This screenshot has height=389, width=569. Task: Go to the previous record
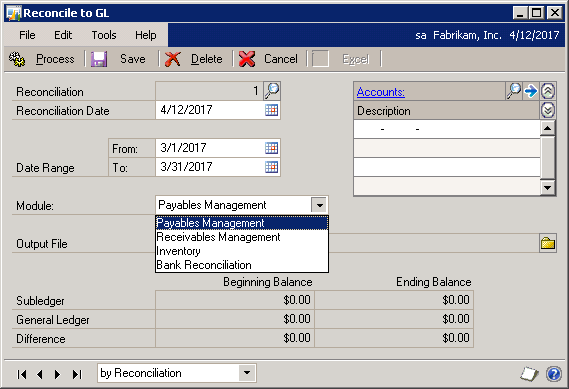click(x=40, y=374)
